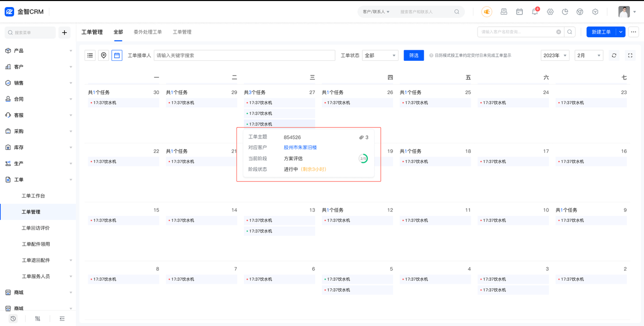Click work order number 854526 in popup

click(x=292, y=137)
